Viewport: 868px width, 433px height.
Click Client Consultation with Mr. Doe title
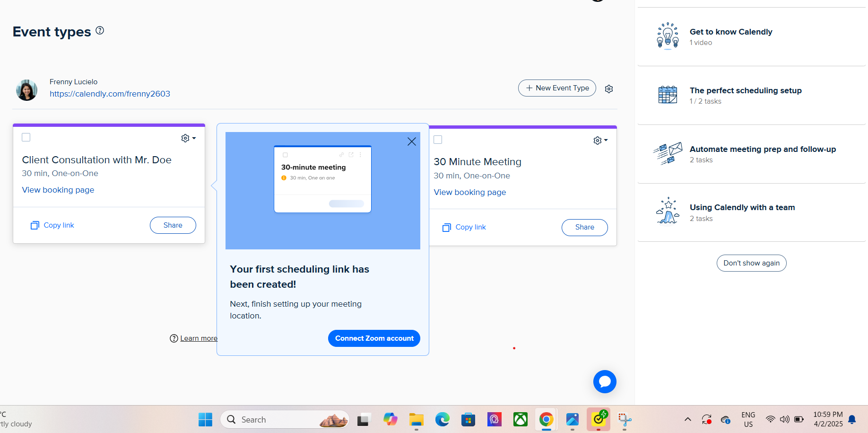click(96, 160)
